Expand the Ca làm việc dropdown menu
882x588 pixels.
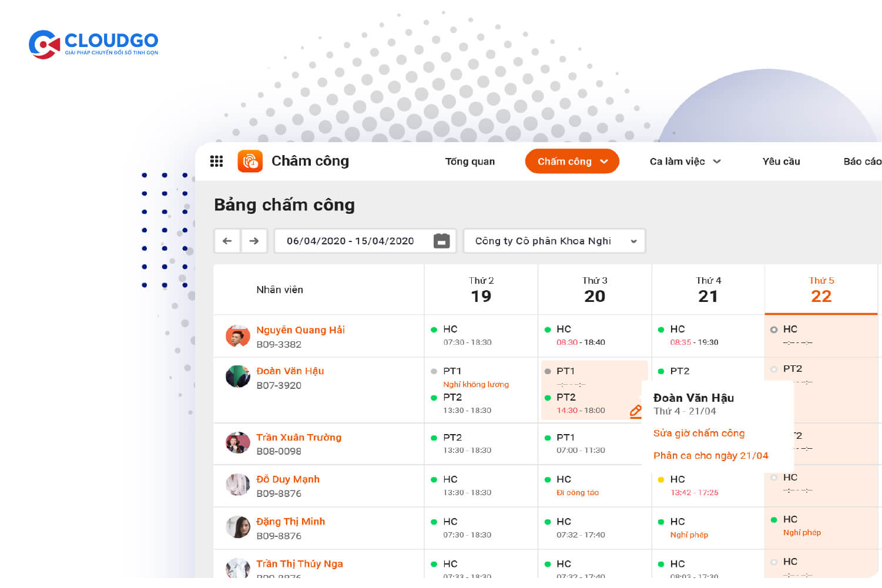click(685, 161)
